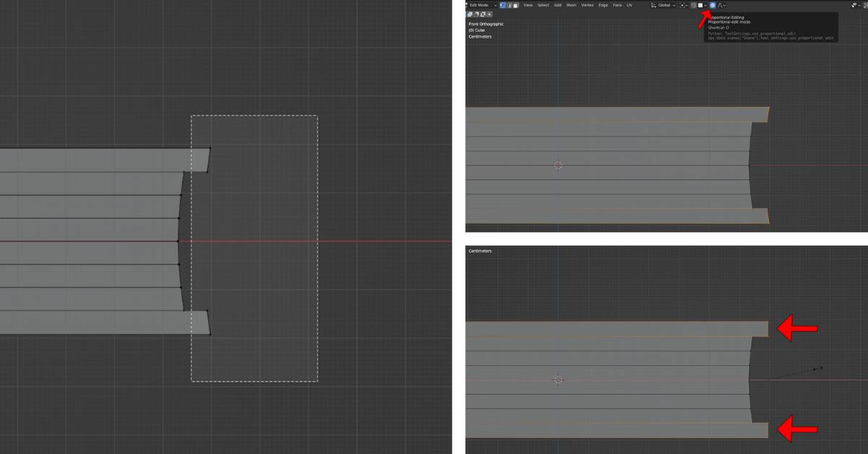Image resolution: width=868 pixels, height=454 pixels.
Task: Click the snapping magnet icon
Action: 694,5
